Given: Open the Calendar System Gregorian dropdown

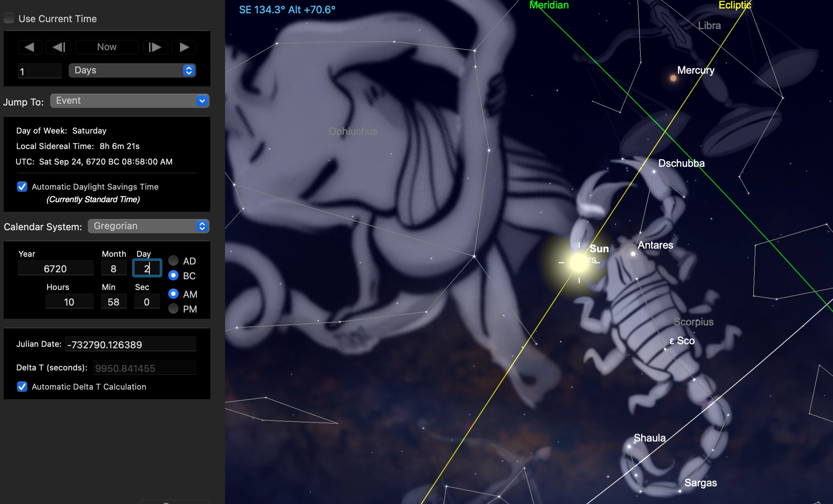Looking at the screenshot, I should (149, 226).
